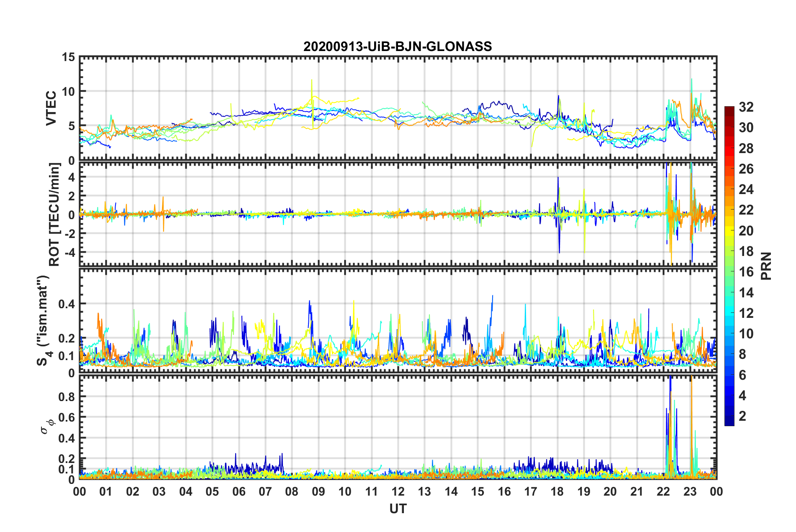The height and width of the screenshot is (532, 796).
Task: Click inside the VTEC time-series panel
Action: pyautogui.click(x=398, y=108)
